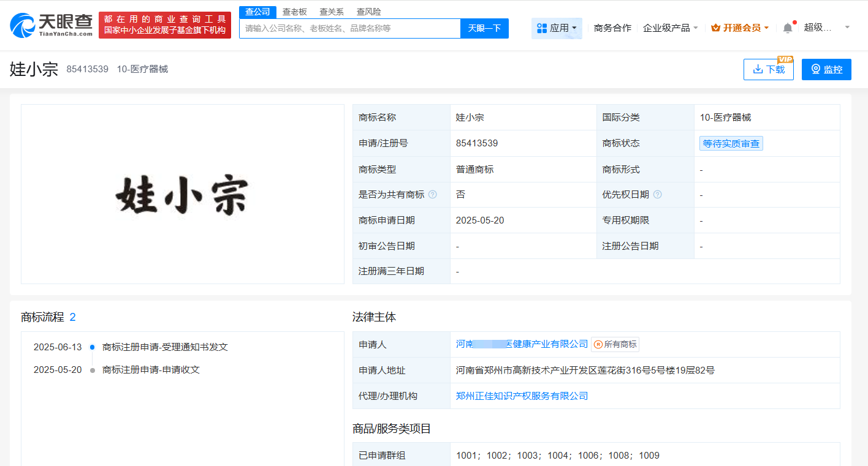Screen dimensions: 868x466
Task: Click the 天眼一下 search button
Action: point(484,28)
